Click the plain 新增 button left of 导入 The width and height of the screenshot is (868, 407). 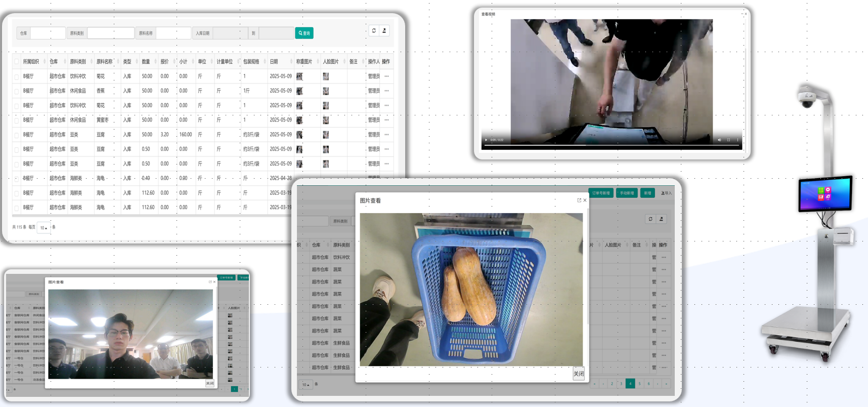click(x=647, y=193)
